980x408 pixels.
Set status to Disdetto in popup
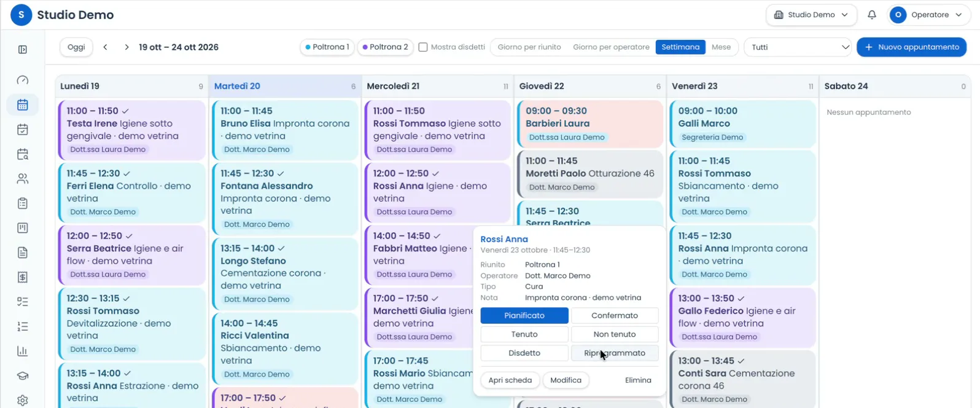[524, 353]
